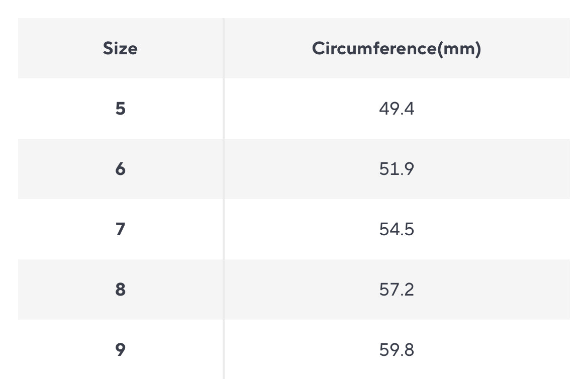588x379 pixels.
Task: Click the 51.9 circumference value
Action: click(397, 169)
